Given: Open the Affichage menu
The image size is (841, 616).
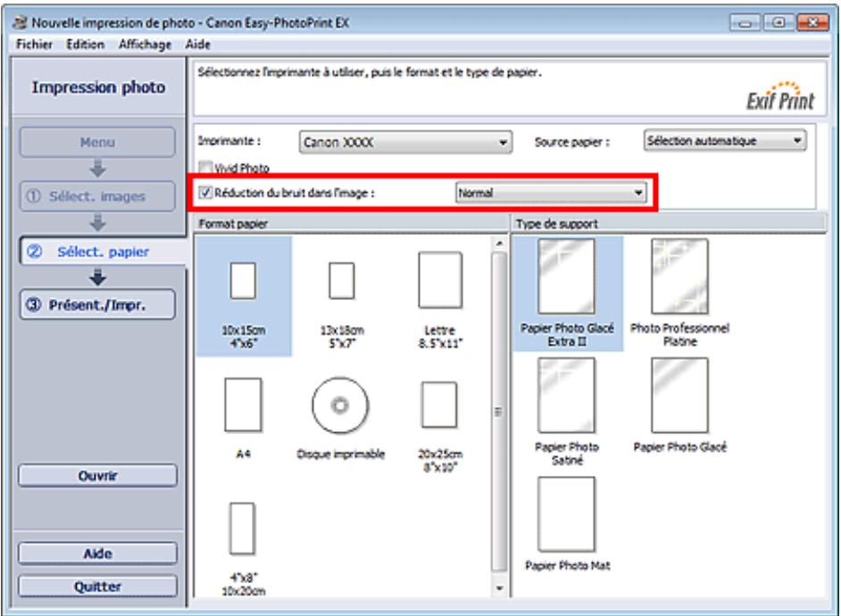Looking at the screenshot, I should 145,45.
